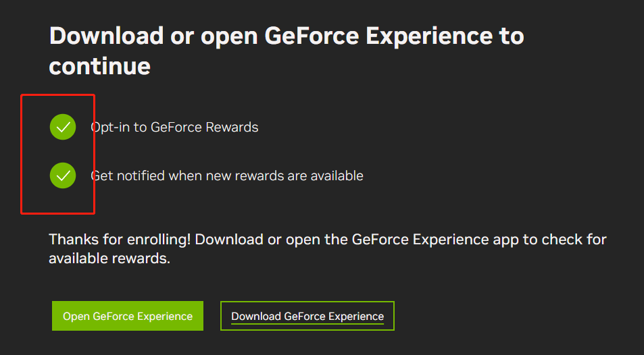Click the word "continue" in the heading
This screenshot has height=355, width=644.
tap(100, 66)
